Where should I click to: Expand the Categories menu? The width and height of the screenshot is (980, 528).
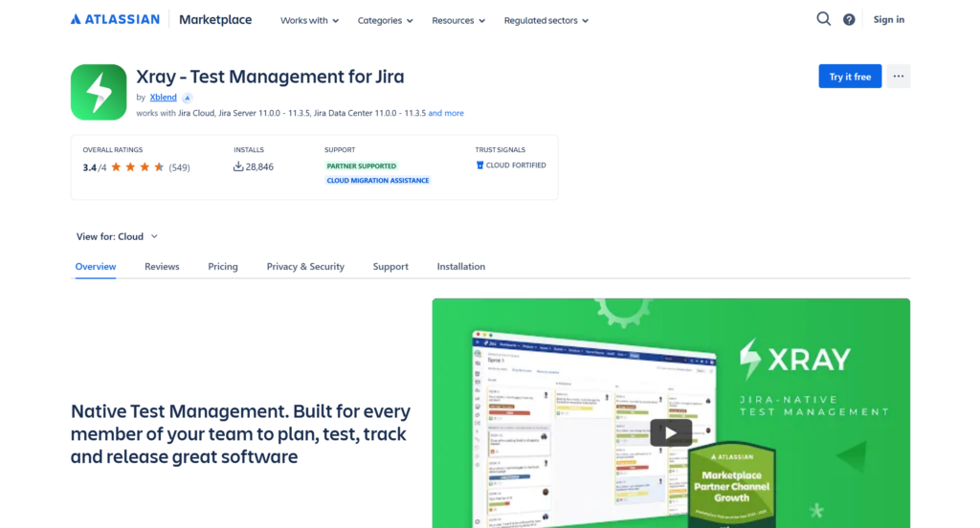pyautogui.click(x=385, y=21)
